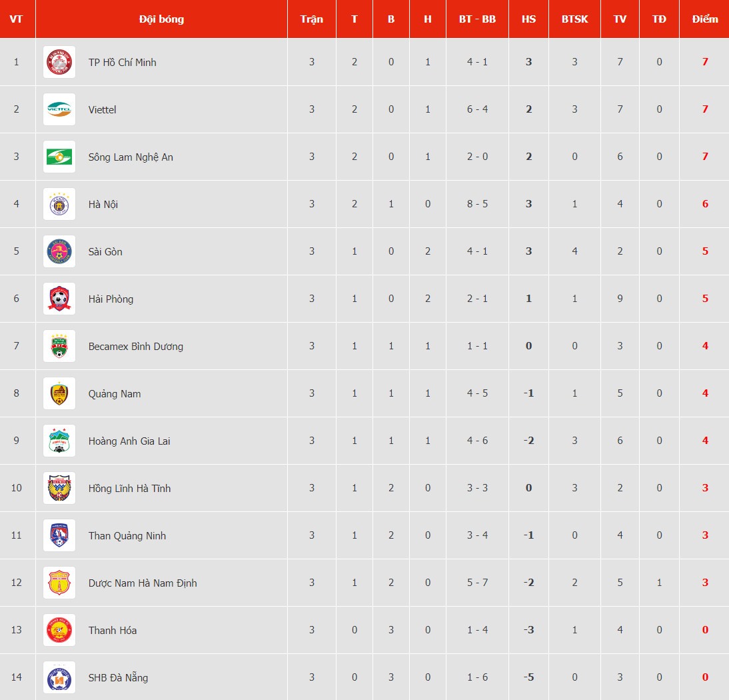Open the Hải Phòng soccer ball logo
Viewport: 729px width, 700px height.
59,299
